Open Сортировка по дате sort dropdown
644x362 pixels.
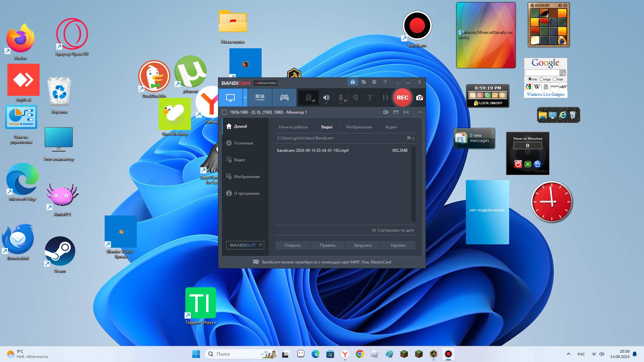(x=393, y=230)
